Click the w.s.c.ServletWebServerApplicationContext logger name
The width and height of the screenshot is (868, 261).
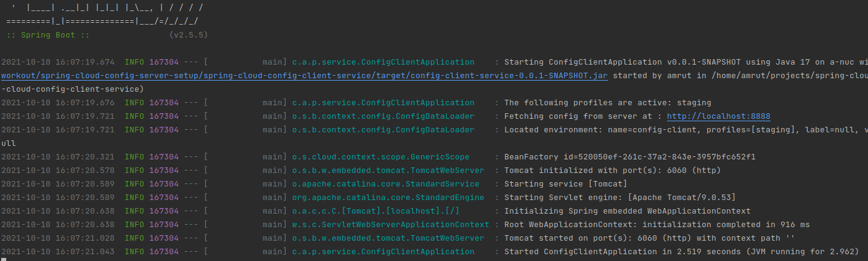tap(390, 225)
